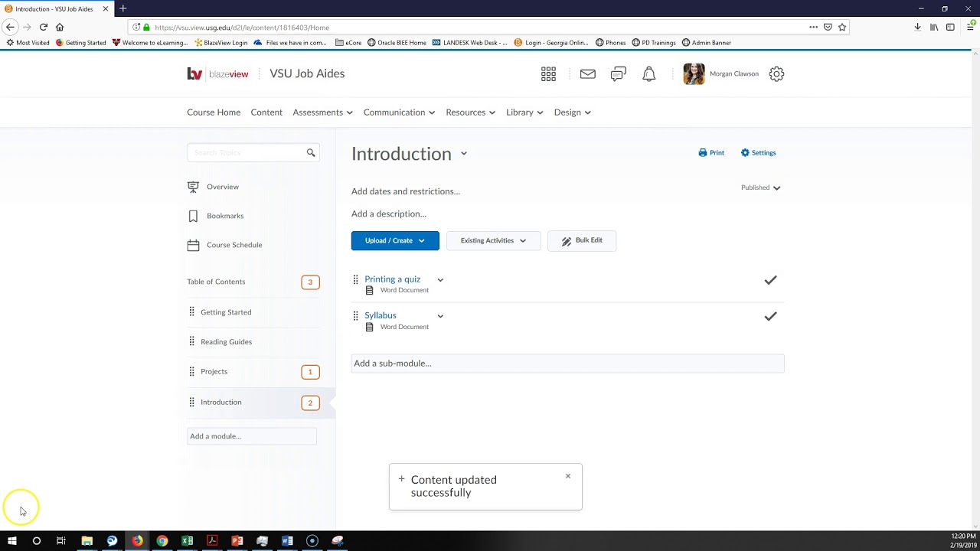Open the Windows Start menu
The width and height of the screenshot is (980, 551).
tap(12, 540)
